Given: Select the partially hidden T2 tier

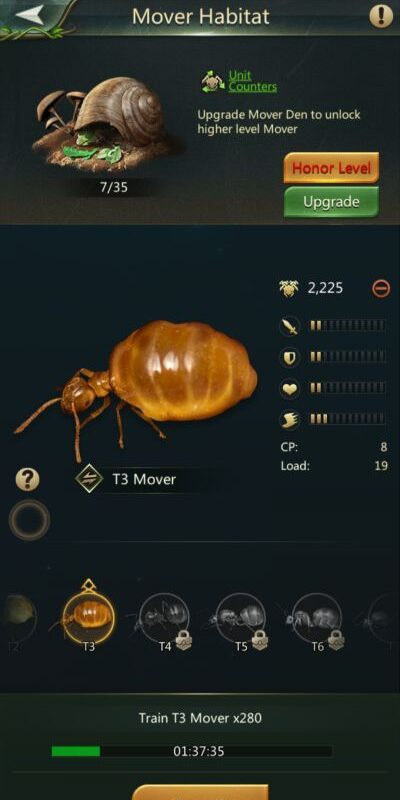Looking at the screenshot, I should [18, 622].
